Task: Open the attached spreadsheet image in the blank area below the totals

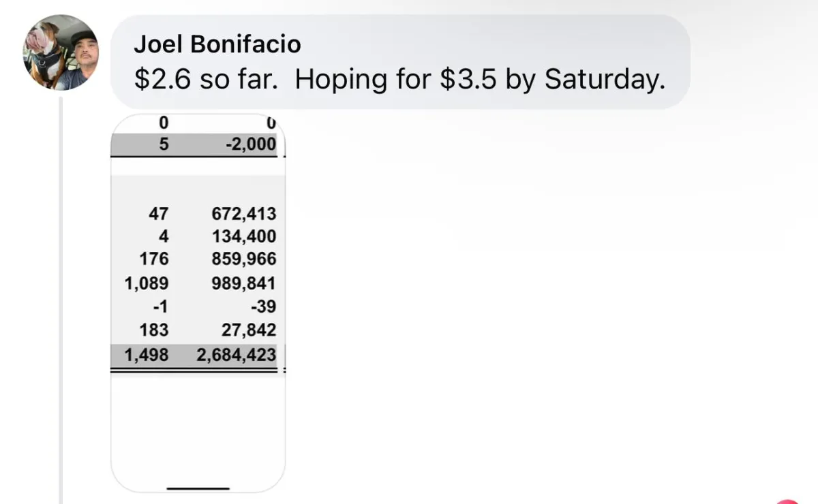Action: pyautogui.click(x=198, y=429)
